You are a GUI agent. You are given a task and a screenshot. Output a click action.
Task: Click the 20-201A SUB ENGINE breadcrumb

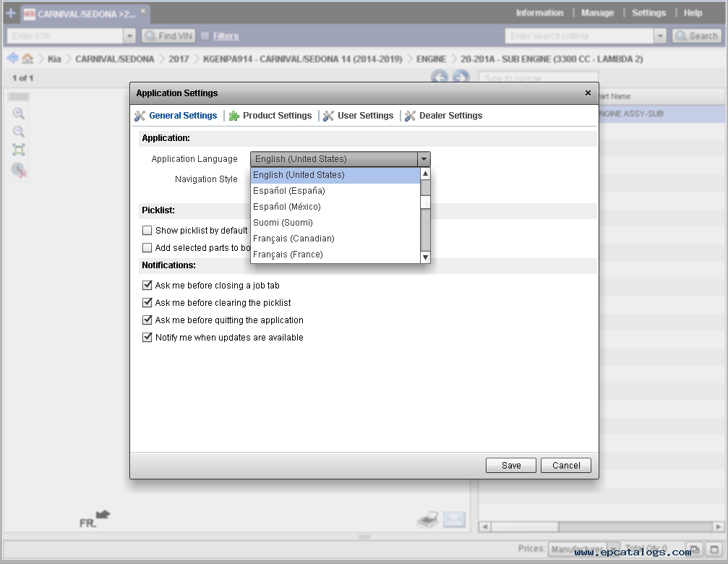coord(552,59)
